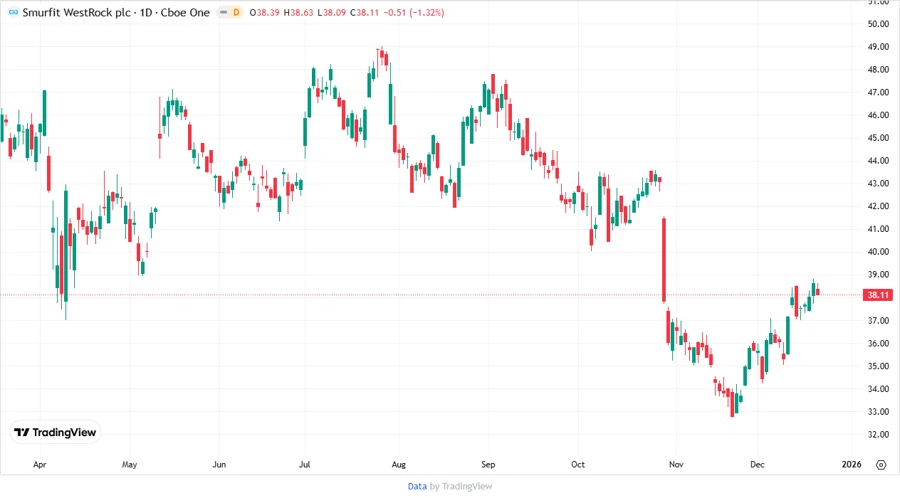Click the red 38.11 current price label
Viewport: 900px width, 498px height.
(878, 295)
